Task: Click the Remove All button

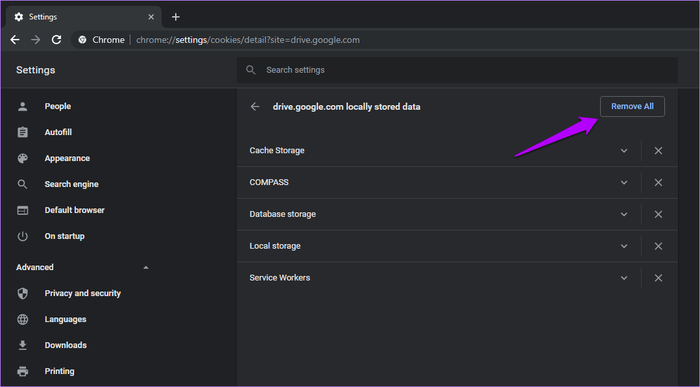Action: (632, 106)
